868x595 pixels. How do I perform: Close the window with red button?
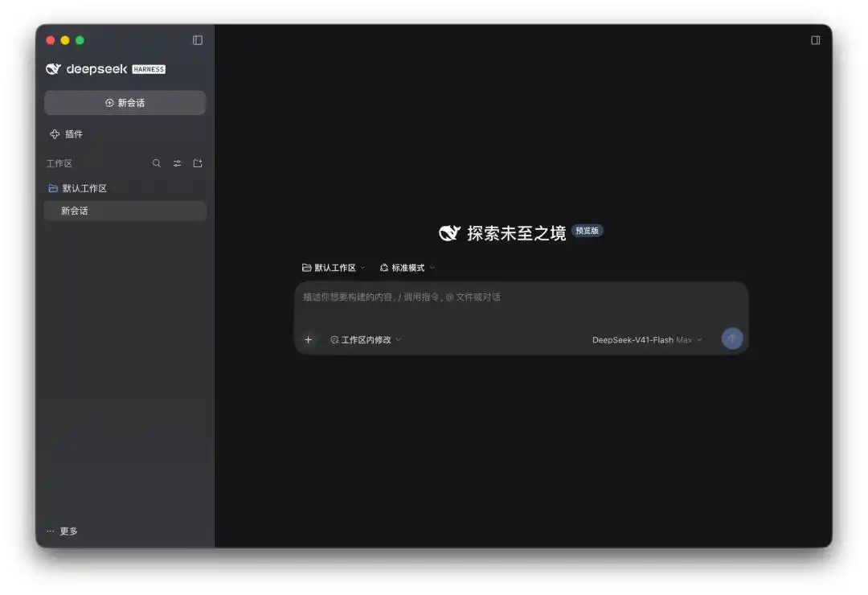(x=51, y=40)
